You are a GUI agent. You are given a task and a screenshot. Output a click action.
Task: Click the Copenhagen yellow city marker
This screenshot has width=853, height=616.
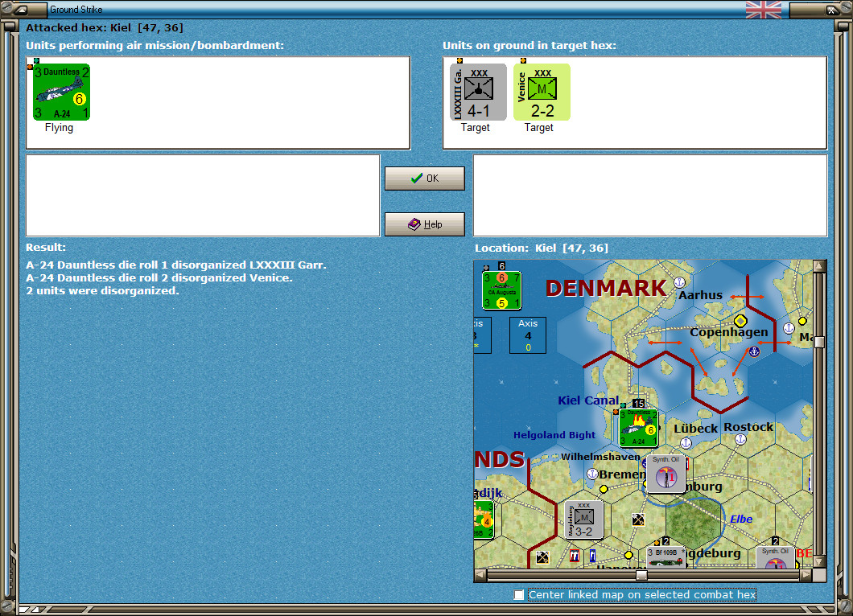[x=740, y=321]
